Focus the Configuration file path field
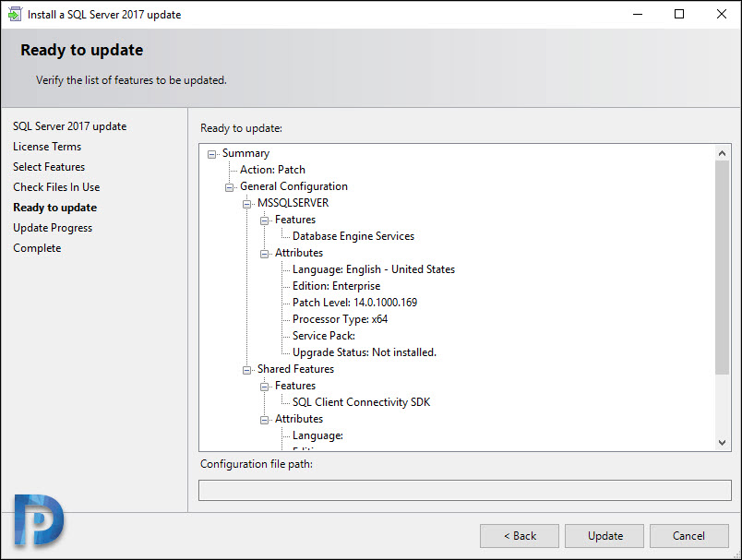742x560 pixels. [465, 490]
